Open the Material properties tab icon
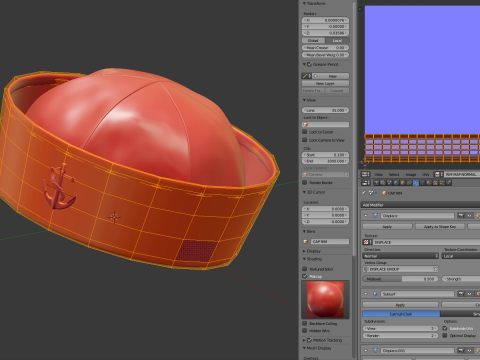Image resolution: width=480 pixels, height=360 pixels. 429,183
